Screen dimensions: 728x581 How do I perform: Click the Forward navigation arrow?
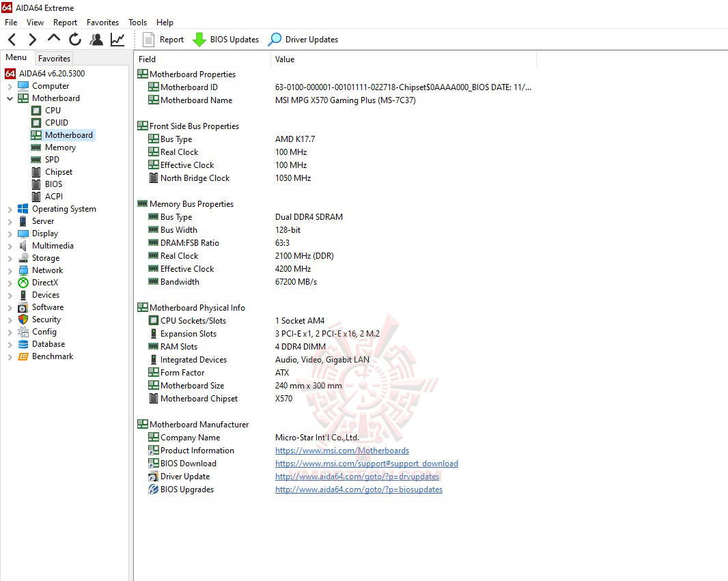click(33, 40)
